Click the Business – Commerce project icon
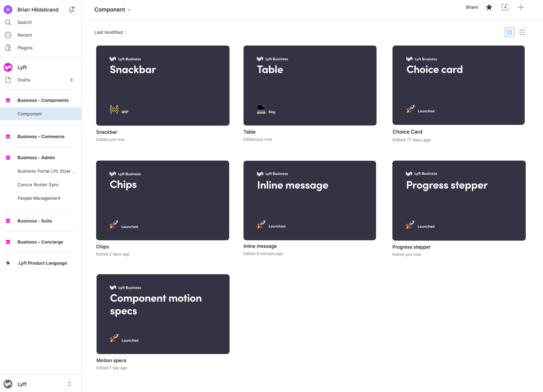The image size is (543, 392). click(8, 136)
